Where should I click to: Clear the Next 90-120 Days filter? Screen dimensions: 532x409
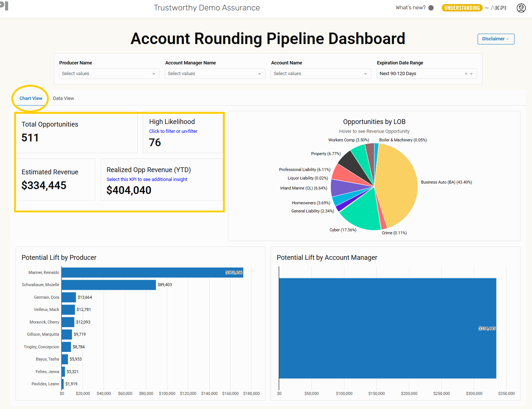click(466, 74)
